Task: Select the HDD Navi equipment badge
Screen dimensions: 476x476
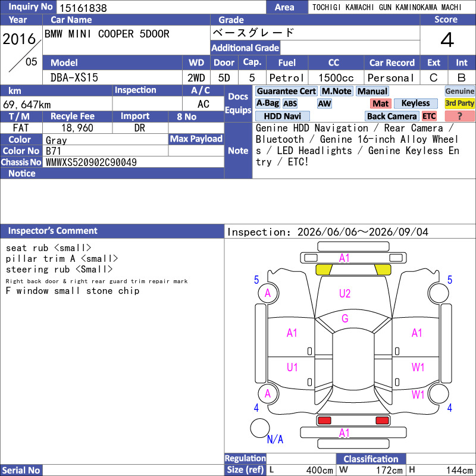Action: tap(282, 116)
